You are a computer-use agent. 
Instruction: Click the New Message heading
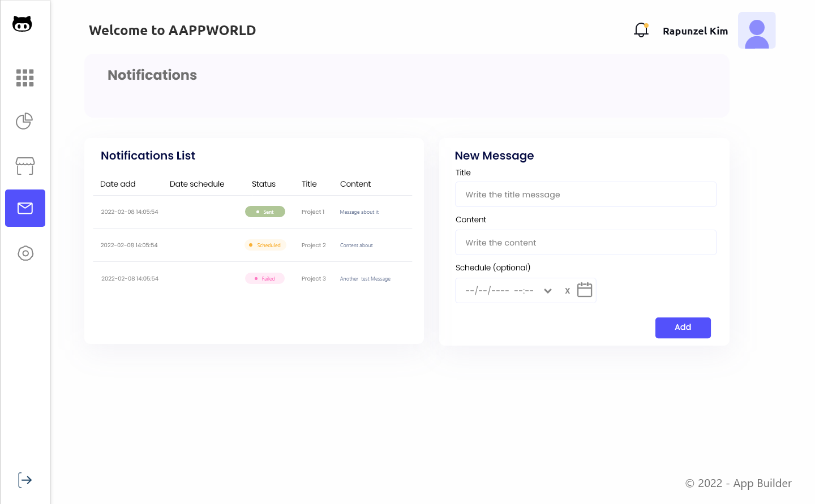pos(494,156)
